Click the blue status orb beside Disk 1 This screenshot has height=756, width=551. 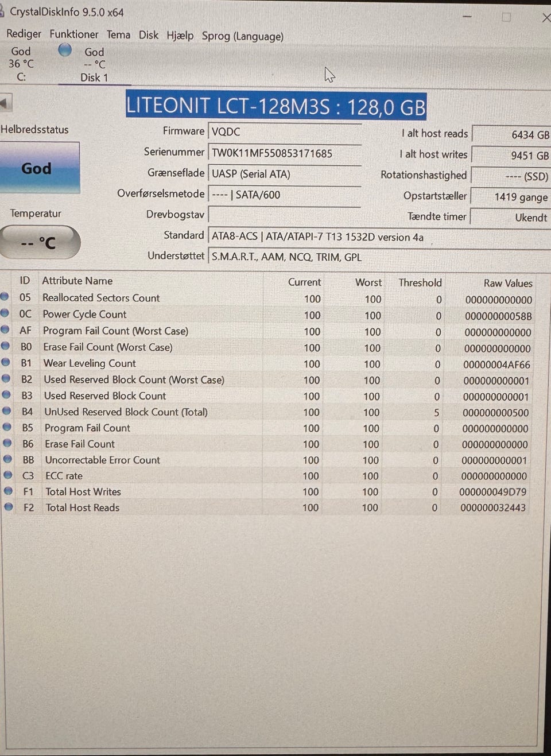tap(65, 51)
